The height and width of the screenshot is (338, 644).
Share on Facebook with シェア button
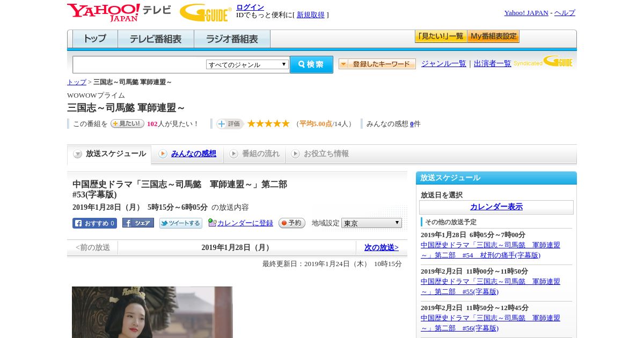click(138, 223)
